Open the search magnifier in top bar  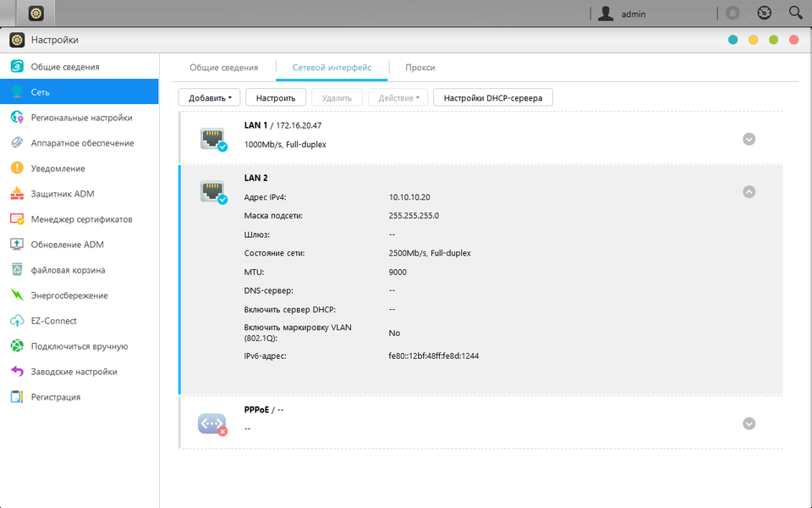[795, 13]
